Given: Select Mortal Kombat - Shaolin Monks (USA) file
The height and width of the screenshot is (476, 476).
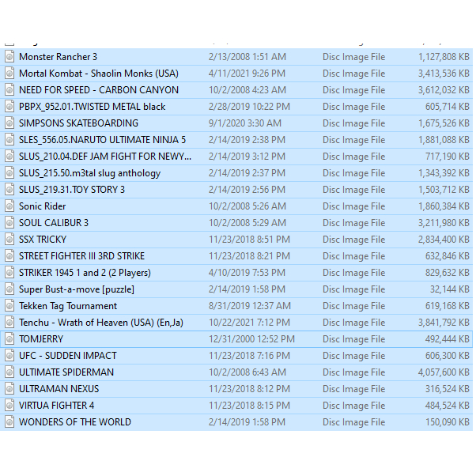Looking at the screenshot, I should [98, 74].
